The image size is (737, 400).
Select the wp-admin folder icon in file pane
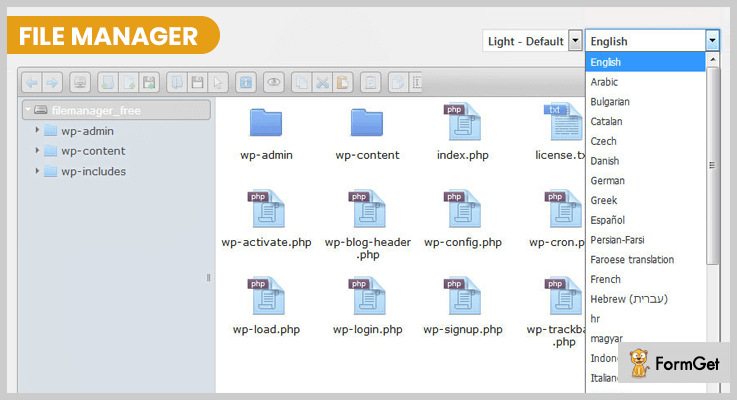[x=266, y=123]
